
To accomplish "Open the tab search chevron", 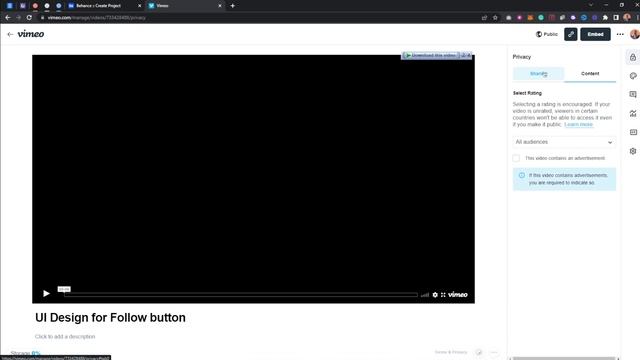I will coord(591,5).
